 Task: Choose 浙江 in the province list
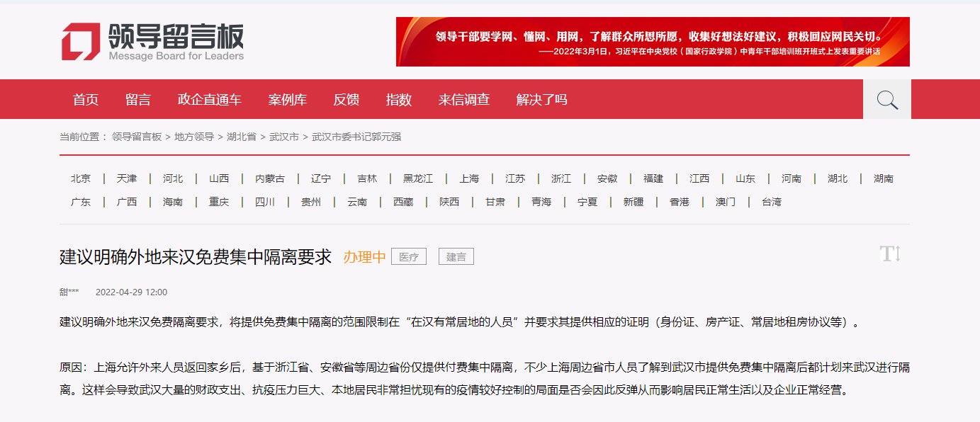[x=561, y=178]
